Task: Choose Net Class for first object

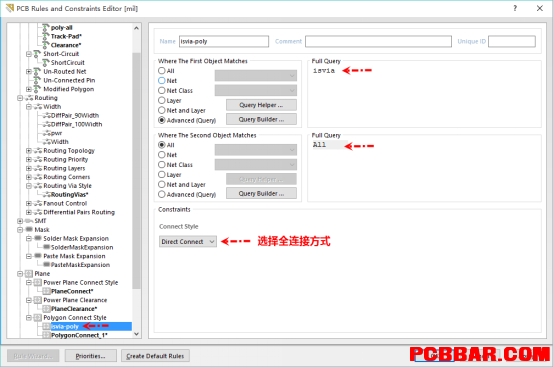Action: [162, 91]
